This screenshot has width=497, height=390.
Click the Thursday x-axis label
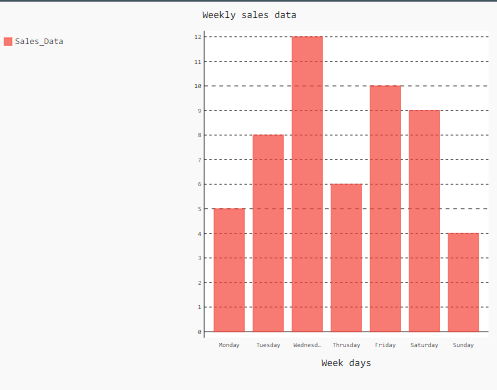346,345
